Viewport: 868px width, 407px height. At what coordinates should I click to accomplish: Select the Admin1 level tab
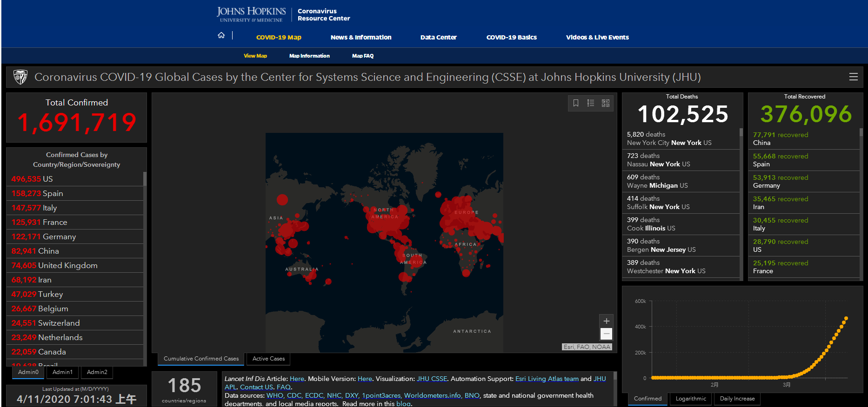coord(62,372)
